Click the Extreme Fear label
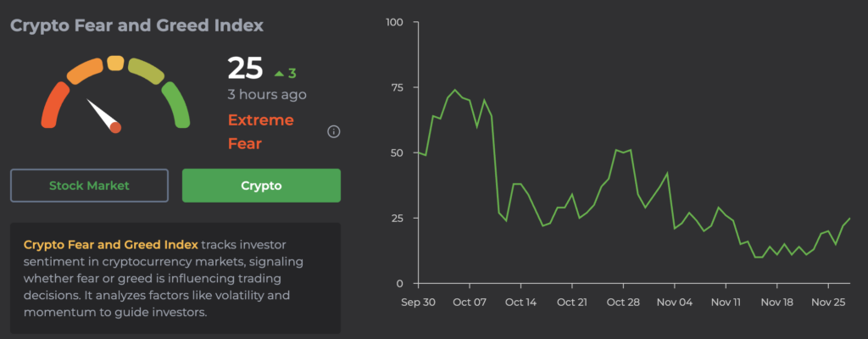Screen dimensions: 868x339 (260, 131)
